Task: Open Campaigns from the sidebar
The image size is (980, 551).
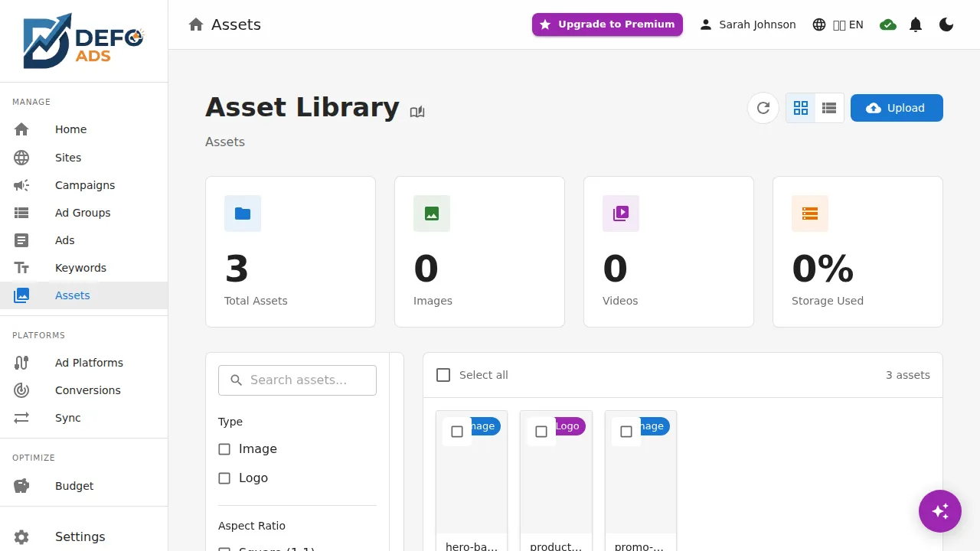Action: (x=84, y=185)
